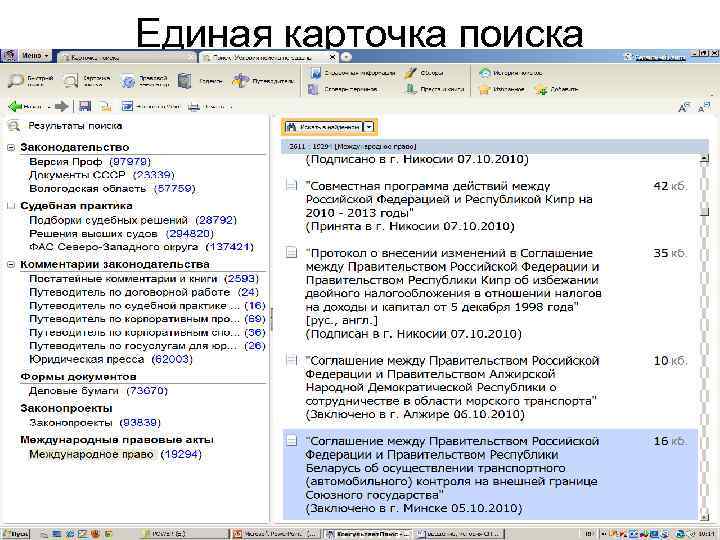This screenshot has height=540, width=720.
Task: Open История поисков in the toolbar
Action: 511,73
